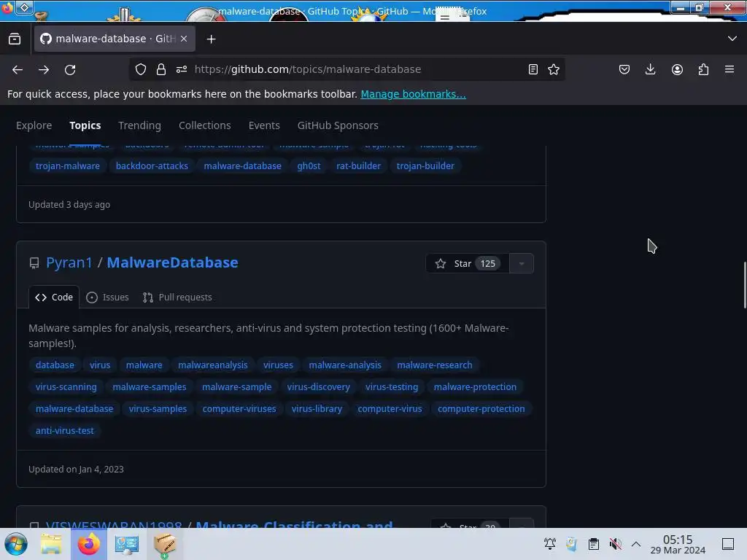The height and width of the screenshot is (560, 747).
Task: Open the GitHub Sponsors tab
Action: coord(338,125)
